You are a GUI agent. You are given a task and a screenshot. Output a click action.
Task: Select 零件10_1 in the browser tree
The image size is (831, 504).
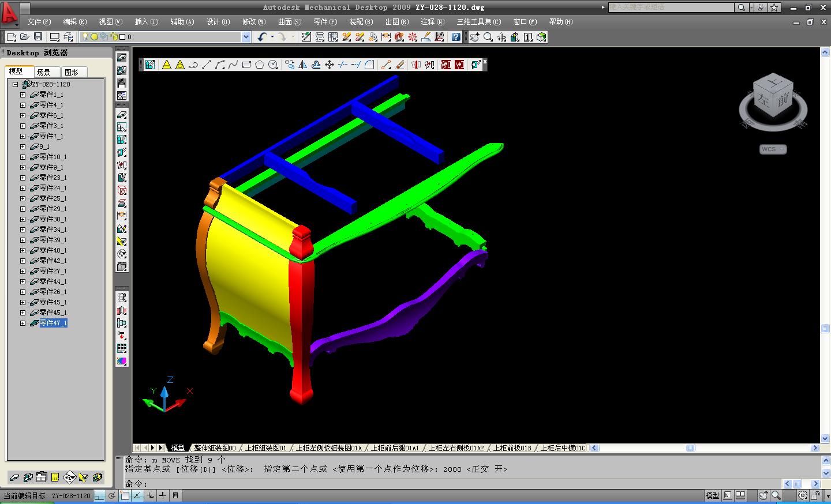tap(53, 157)
